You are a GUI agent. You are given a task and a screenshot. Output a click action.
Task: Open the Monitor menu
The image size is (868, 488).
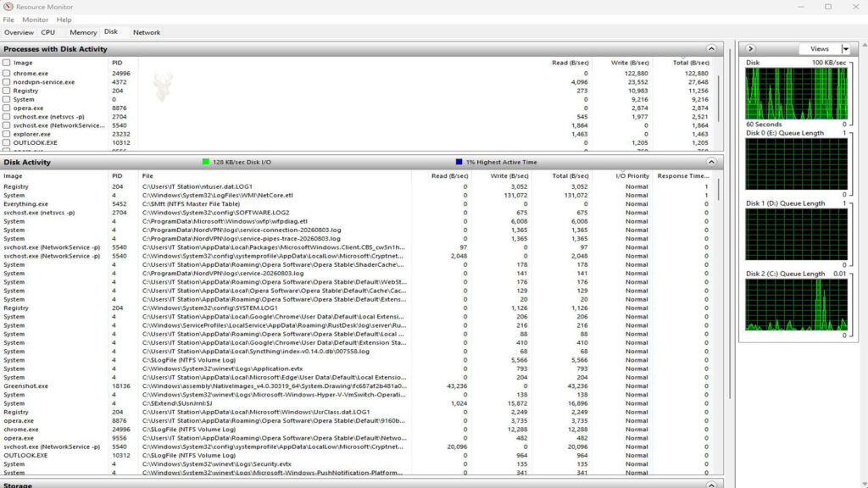[x=35, y=19]
